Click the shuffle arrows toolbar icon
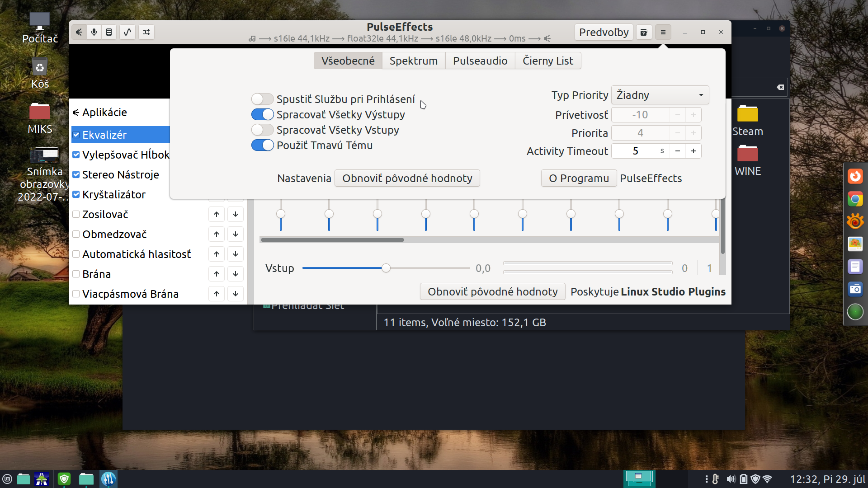The image size is (868, 488). (x=146, y=32)
